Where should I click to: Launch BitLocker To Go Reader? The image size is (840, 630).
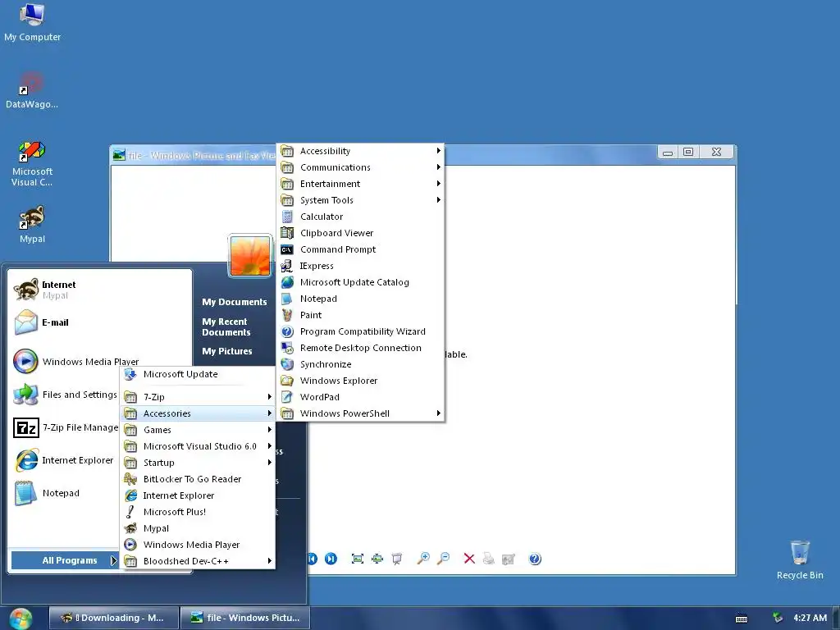pyautogui.click(x=198, y=479)
